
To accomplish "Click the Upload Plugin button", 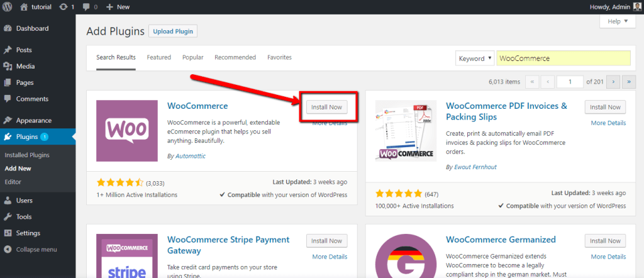I will pyautogui.click(x=173, y=31).
